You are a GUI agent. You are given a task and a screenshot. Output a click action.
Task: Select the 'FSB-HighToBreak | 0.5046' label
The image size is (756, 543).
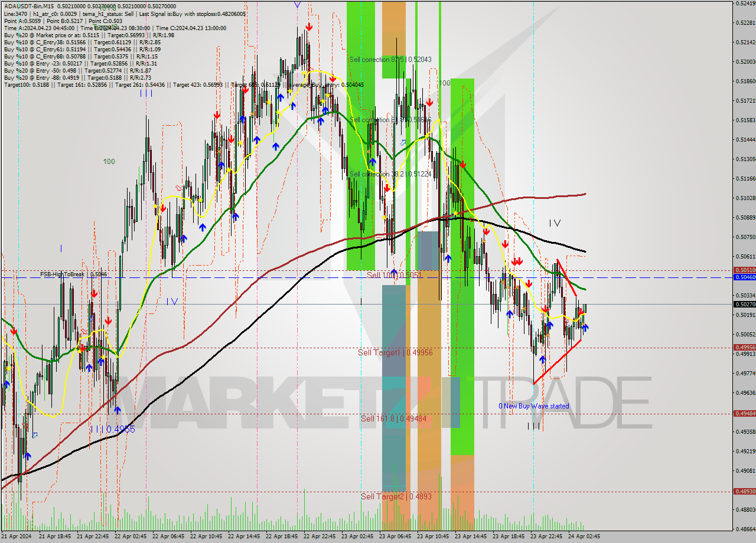pyautogui.click(x=74, y=274)
